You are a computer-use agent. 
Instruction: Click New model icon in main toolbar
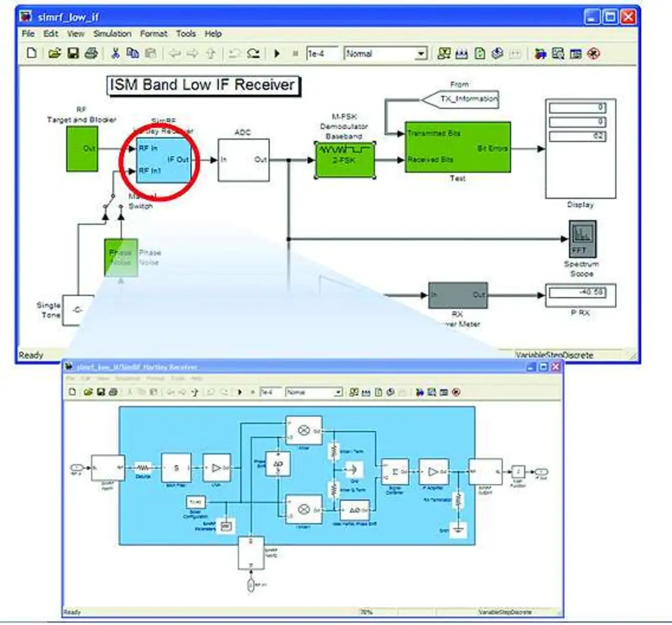click(32, 53)
